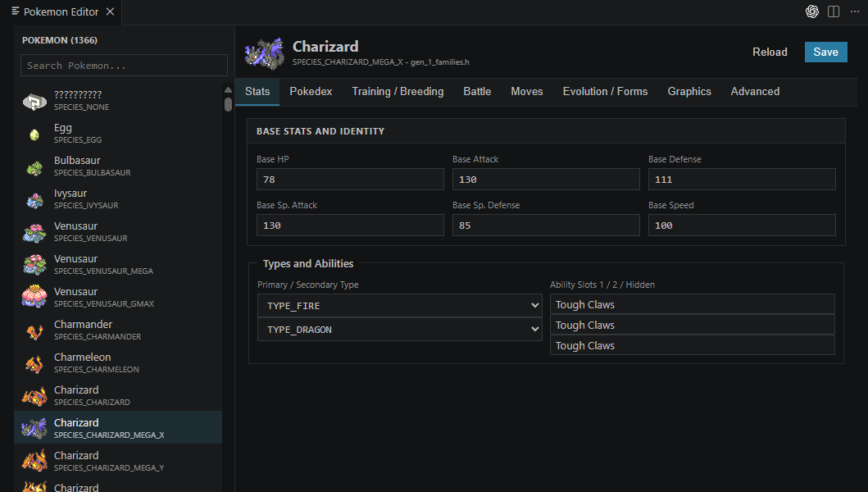Screen dimensions: 868x492
Task: Close the Pokemon Editor tab
Action: pos(110,11)
